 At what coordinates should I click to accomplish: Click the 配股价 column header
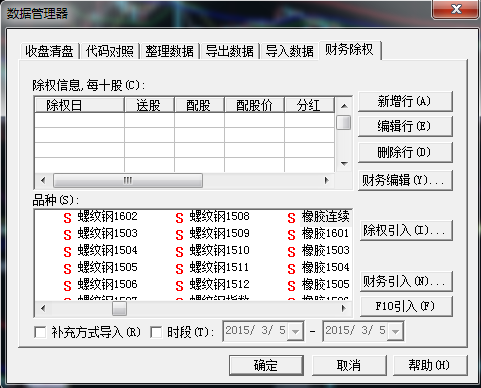click(255, 105)
